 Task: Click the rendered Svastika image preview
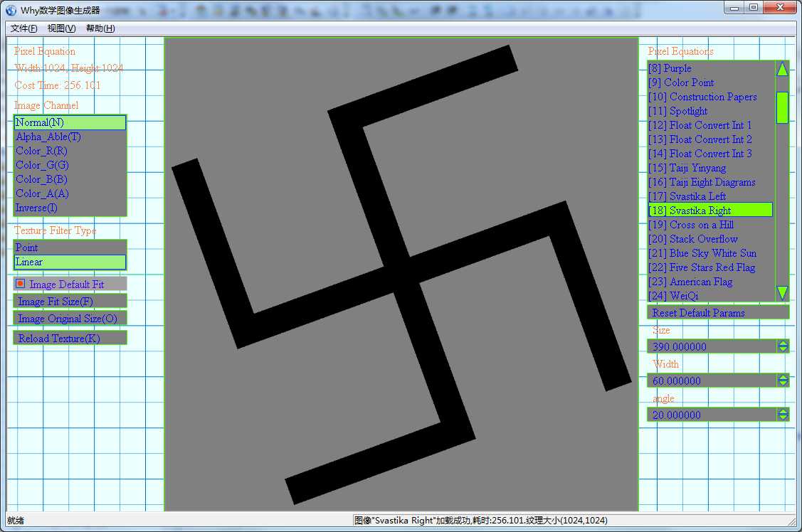click(x=401, y=275)
